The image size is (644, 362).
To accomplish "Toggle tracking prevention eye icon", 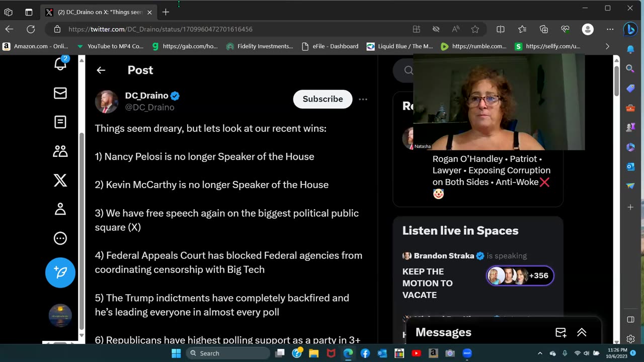I will [436, 29].
